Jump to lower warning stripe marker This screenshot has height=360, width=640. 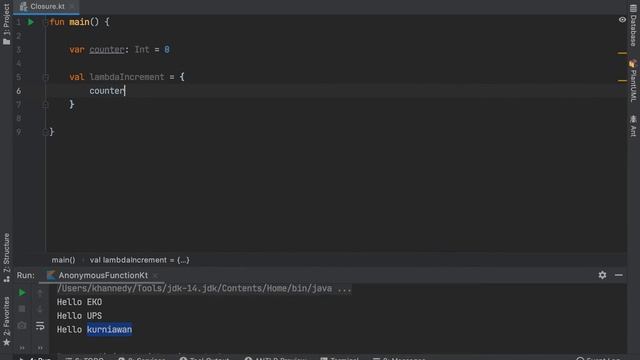(622, 81)
